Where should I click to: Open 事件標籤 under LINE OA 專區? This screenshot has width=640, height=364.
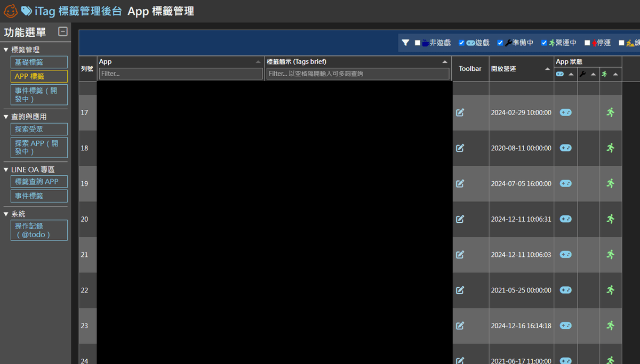[39, 196]
